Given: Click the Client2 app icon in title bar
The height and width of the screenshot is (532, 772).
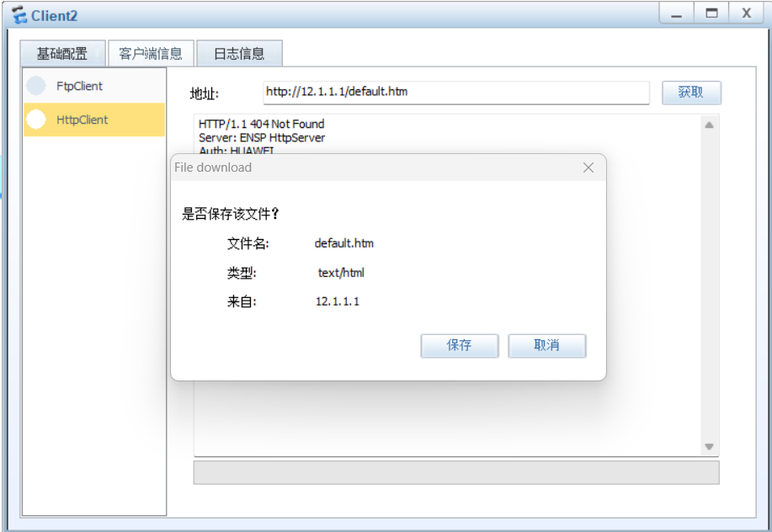Looking at the screenshot, I should (19, 15).
